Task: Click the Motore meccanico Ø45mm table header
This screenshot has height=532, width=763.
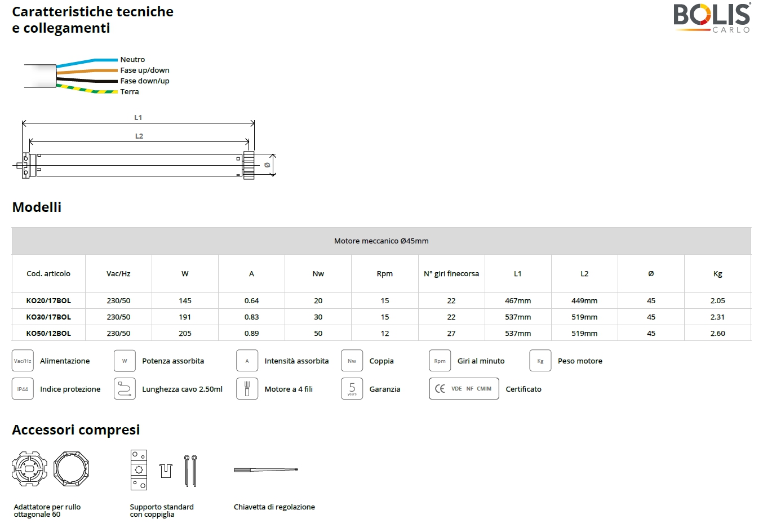Action: [381, 241]
